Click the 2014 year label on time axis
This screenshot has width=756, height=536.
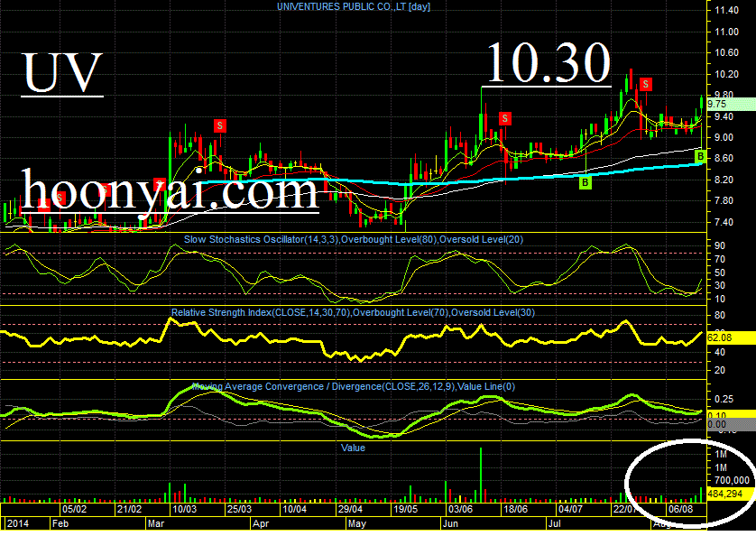coord(18,524)
